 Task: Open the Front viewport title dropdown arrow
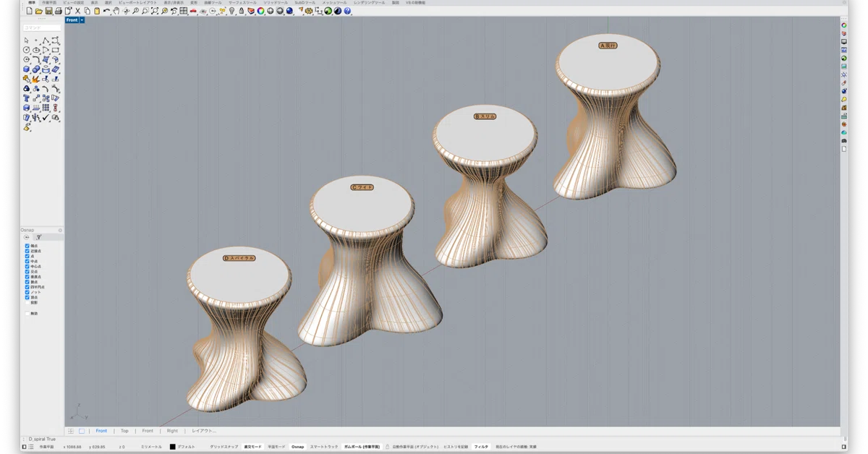82,20
